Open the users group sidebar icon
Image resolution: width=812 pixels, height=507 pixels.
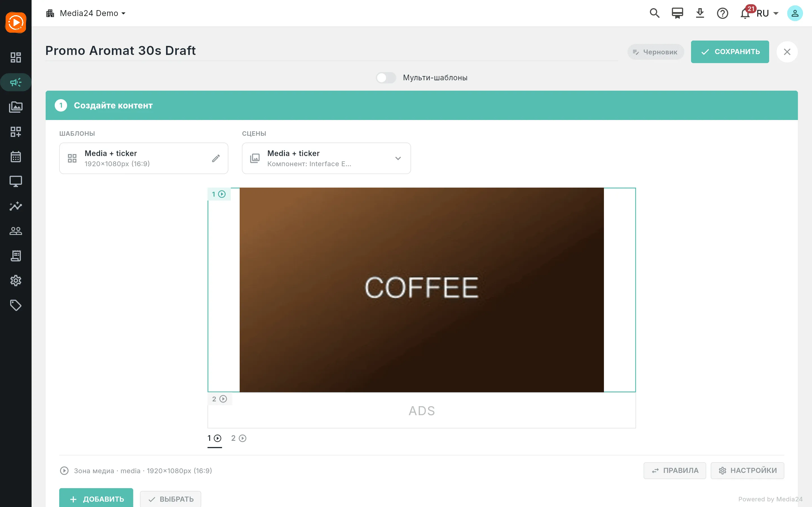[x=16, y=231]
